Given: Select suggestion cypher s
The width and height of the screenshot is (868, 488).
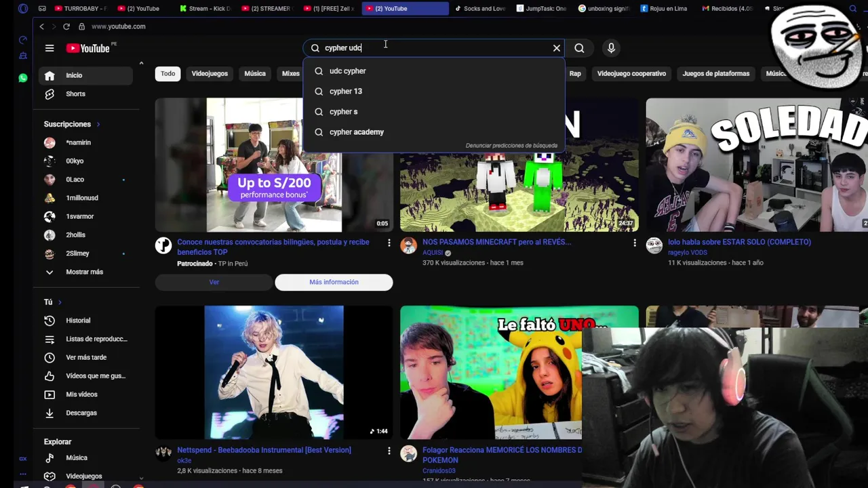Looking at the screenshot, I should pyautogui.click(x=434, y=112).
